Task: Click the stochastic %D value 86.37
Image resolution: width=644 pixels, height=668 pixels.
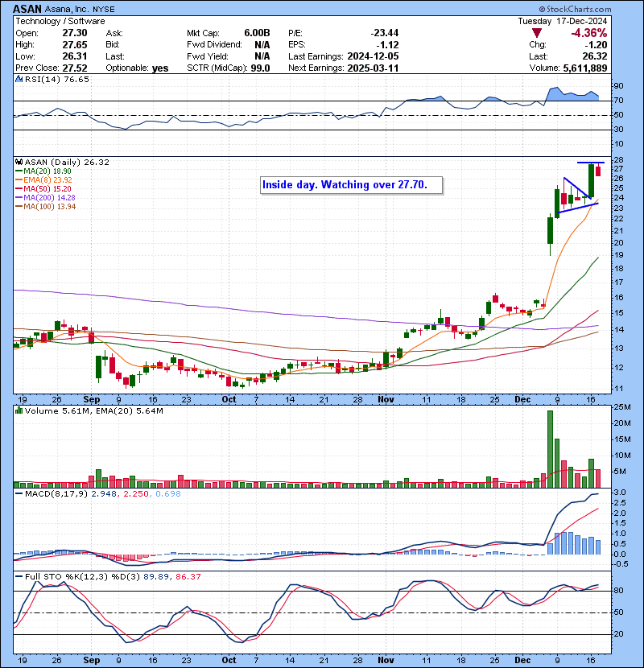Action: pyautogui.click(x=188, y=576)
